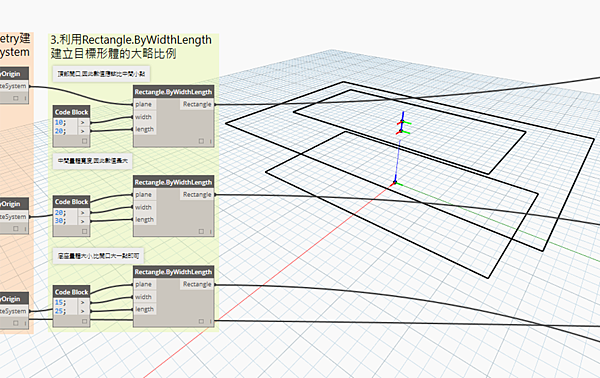Select the topmost ByOrigin node header
The width and height of the screenshot is (600, 378).
(x=14, y=74)
